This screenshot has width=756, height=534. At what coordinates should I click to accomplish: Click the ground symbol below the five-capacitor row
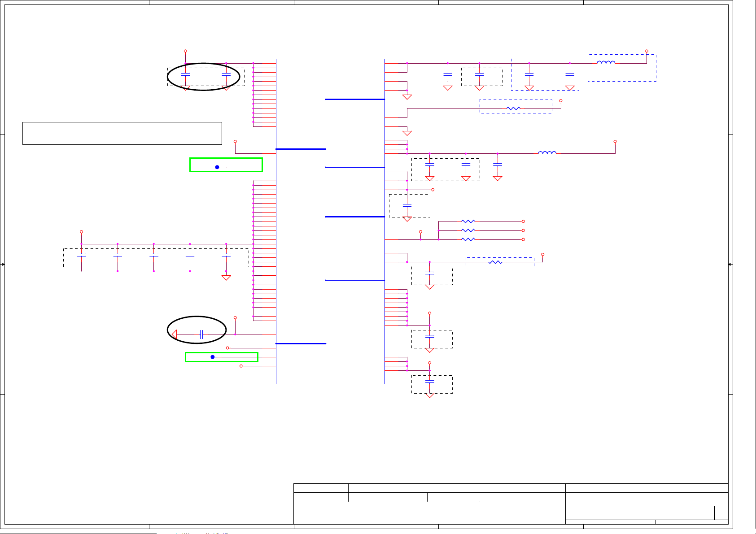coord(226,278)
